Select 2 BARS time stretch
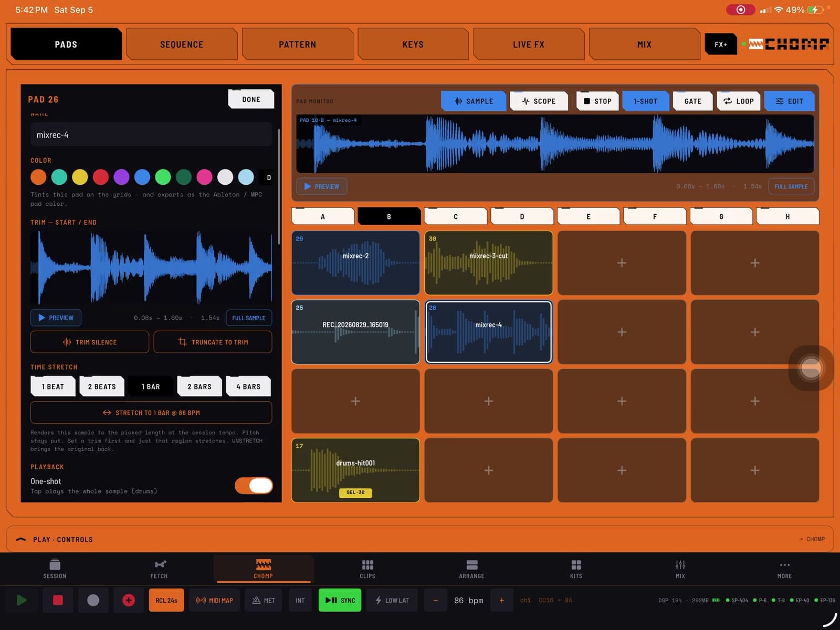The height and width of the screenshot is (630, 840). pos(199,386)
